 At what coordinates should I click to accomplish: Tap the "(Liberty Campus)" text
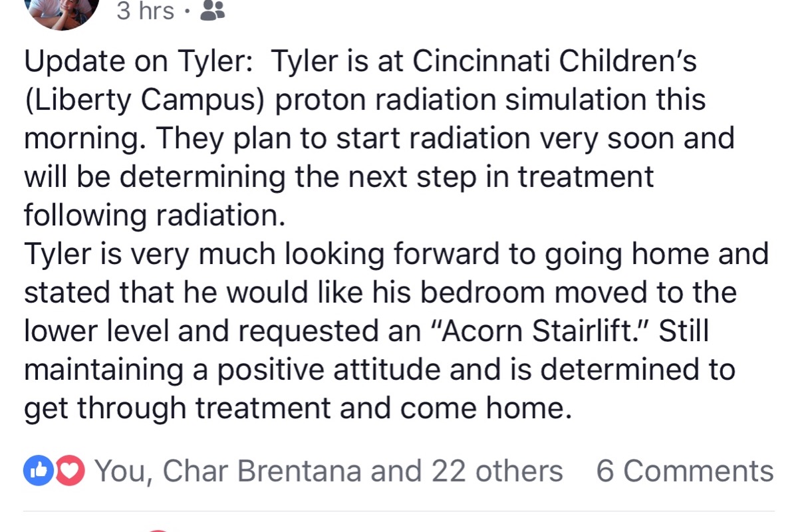pos(145,101)
